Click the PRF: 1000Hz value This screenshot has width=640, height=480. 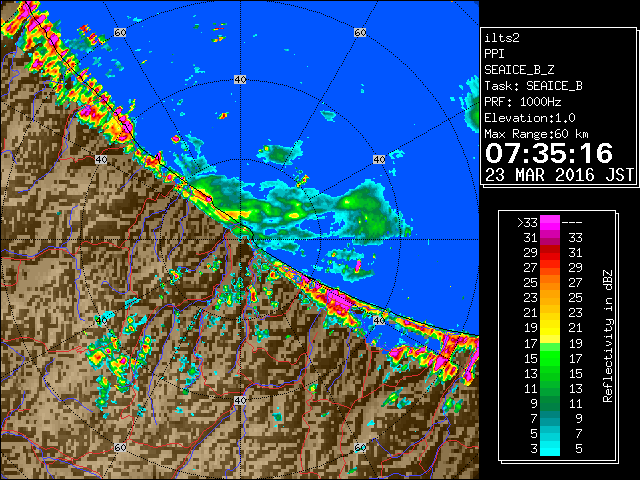(523, 102)
